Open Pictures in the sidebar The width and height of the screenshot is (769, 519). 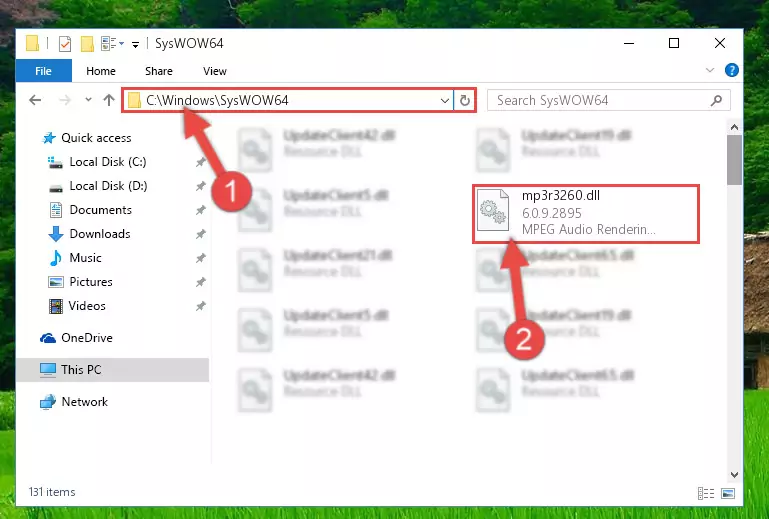coord(81,282)
